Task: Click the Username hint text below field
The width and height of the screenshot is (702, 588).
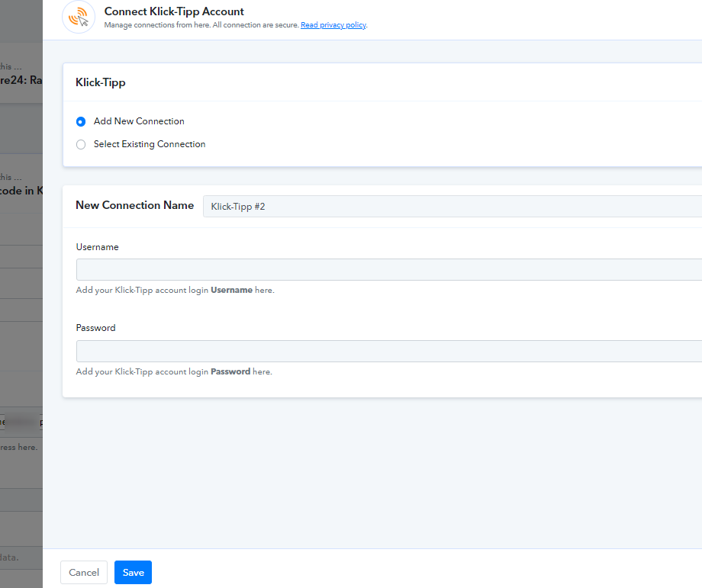Action: [175, 290]
